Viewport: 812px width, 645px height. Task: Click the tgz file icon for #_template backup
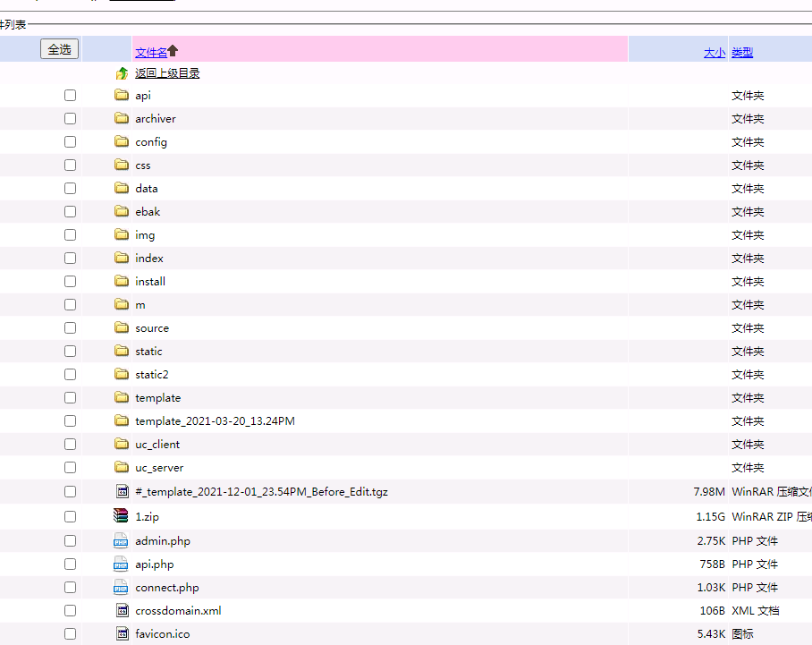tap(123, 492)
